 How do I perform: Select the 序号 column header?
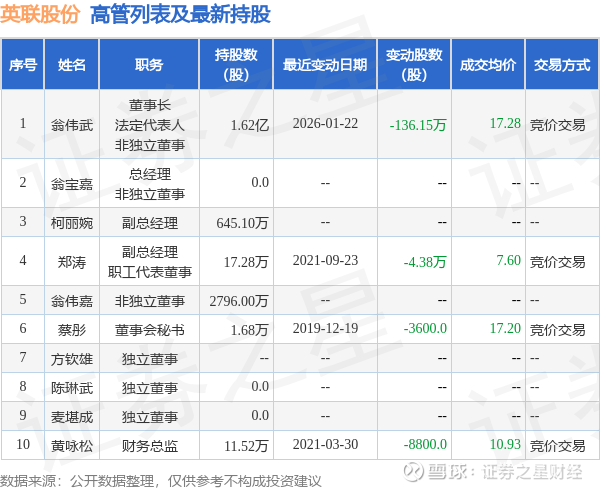tap(23, 65)
